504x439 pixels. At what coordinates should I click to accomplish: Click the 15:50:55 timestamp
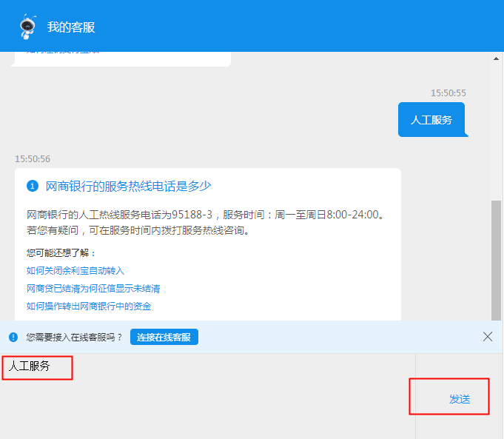point(448,93)
